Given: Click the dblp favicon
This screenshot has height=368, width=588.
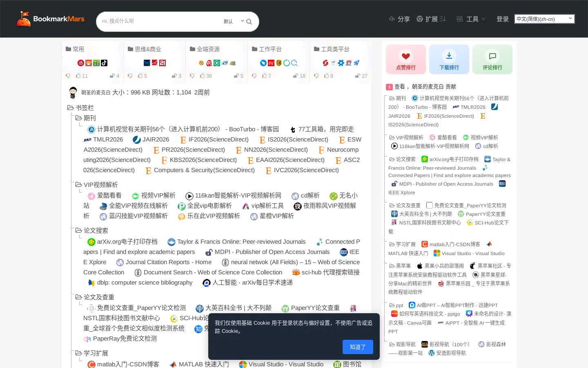Looking at the screenshot, I should click(91, 283).
